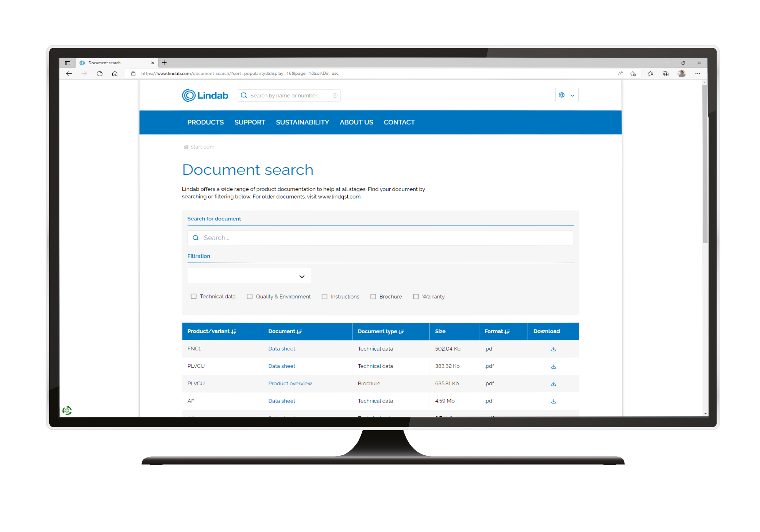The width and height of the screenshot is (760, 532).
Task: Tick the Warranty checkbox
Action: [x=416, y=297]
